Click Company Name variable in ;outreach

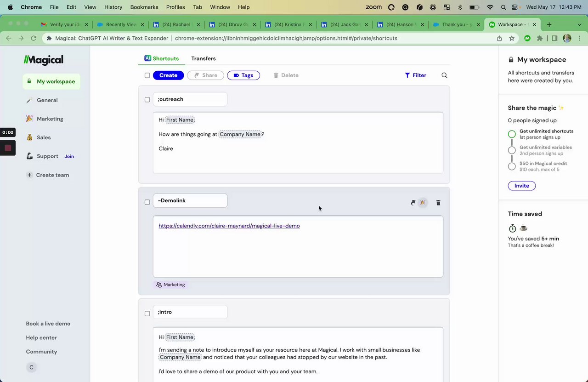(240, 134)
